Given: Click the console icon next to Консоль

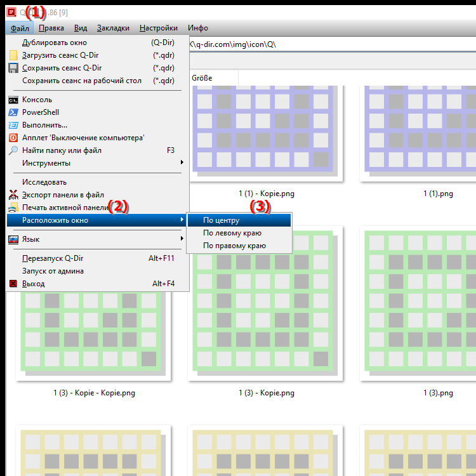Looking at the screenshot, I should [13, 100].
